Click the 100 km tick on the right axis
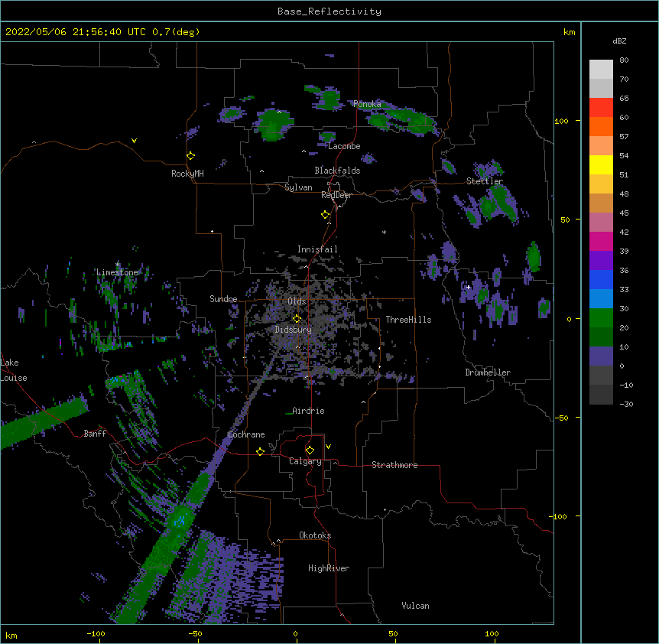This screenshot has width=659, height=644. 561,121
